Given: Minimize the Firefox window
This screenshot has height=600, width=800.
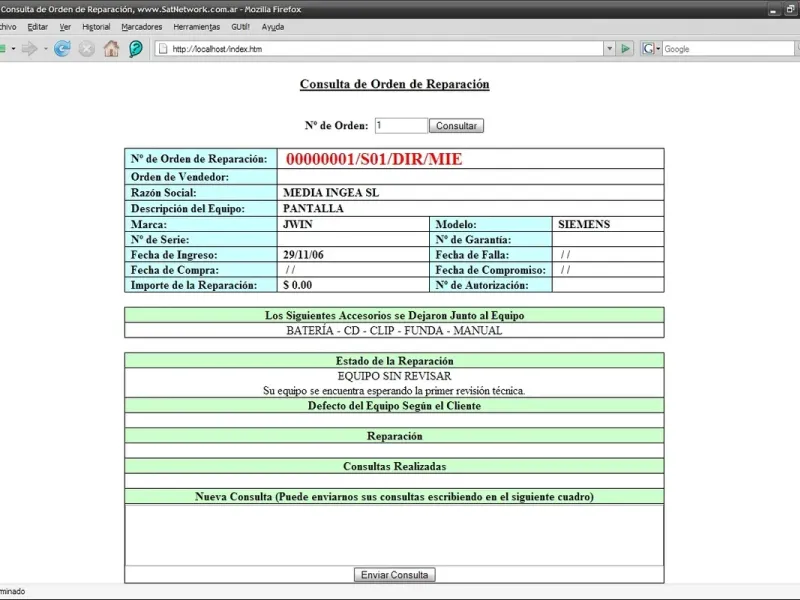Looking at the screenshot, I should point(773,10).
